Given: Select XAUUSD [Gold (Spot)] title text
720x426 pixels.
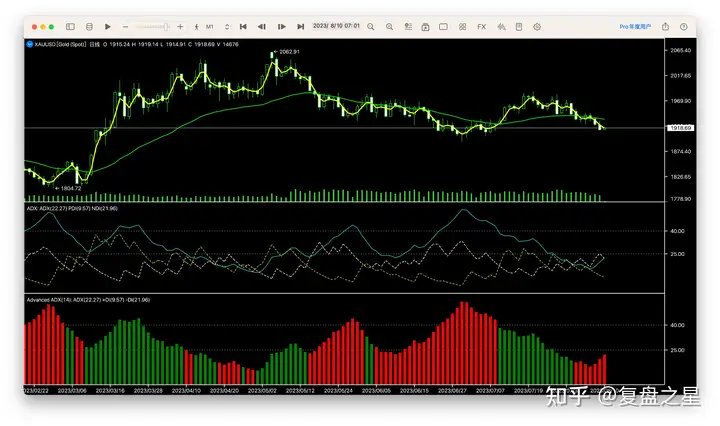Looking at the screenshot, I should tap(60, 45).
